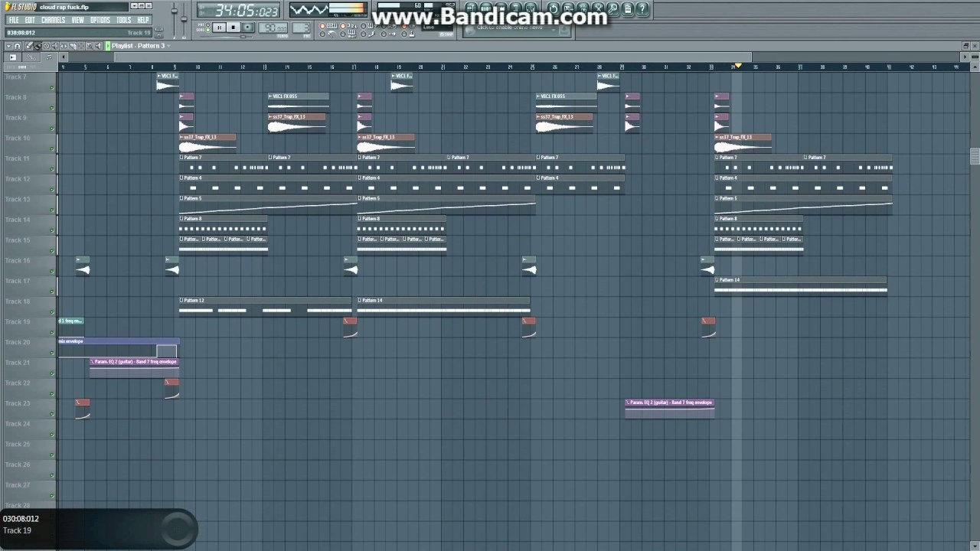Focus pattern clips note icon

click(x=49, y=57)
